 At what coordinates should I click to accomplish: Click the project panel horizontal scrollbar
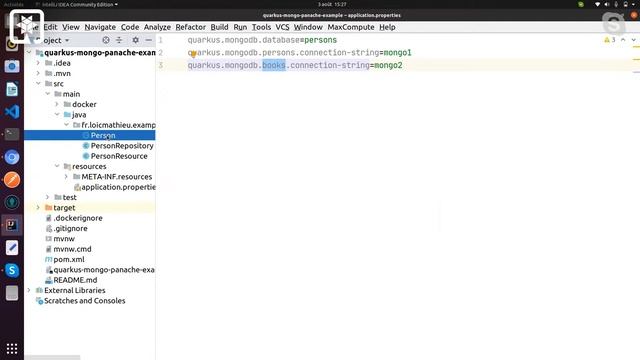click(52, 358)
